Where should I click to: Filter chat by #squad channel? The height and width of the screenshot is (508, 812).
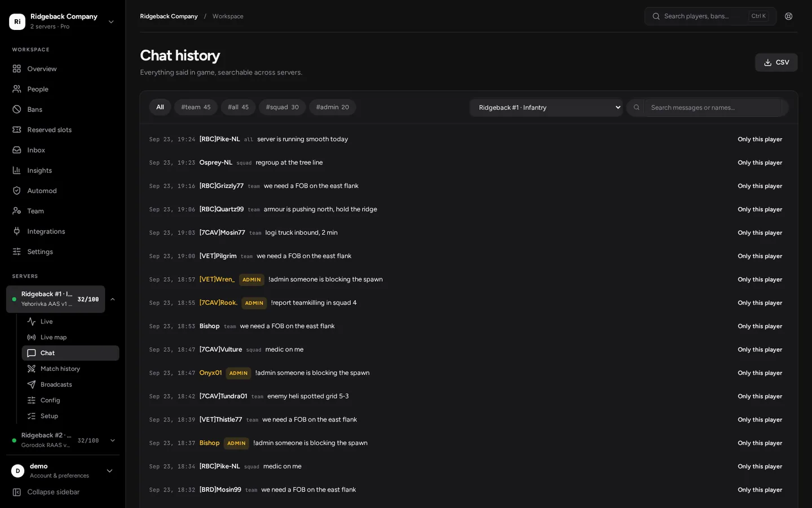[283, 107]
